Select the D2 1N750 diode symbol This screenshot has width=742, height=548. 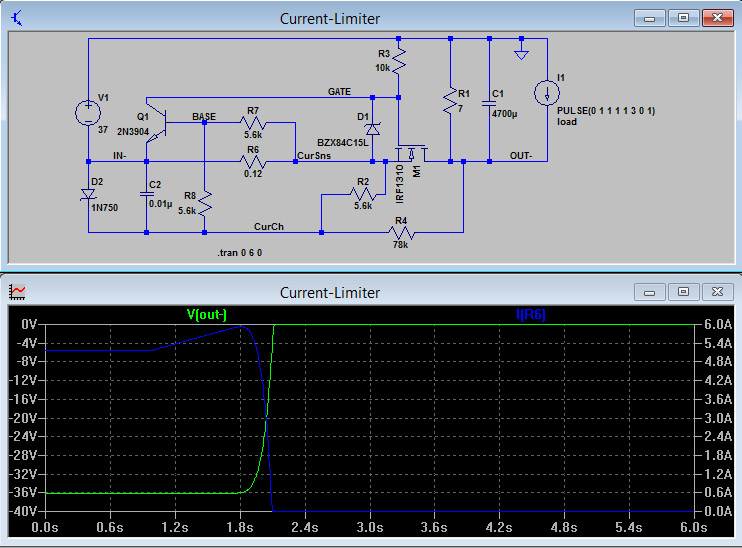coord(88,196)
